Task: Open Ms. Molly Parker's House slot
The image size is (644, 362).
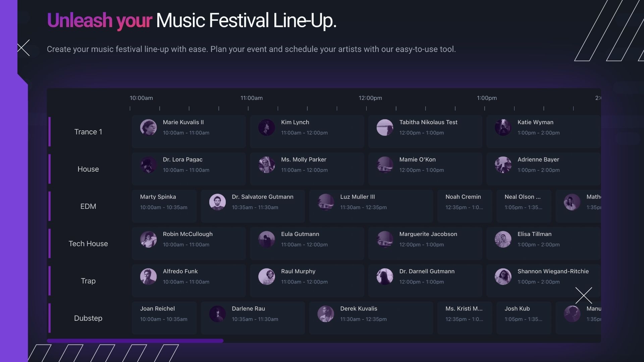Action: (x=307, y=169)
